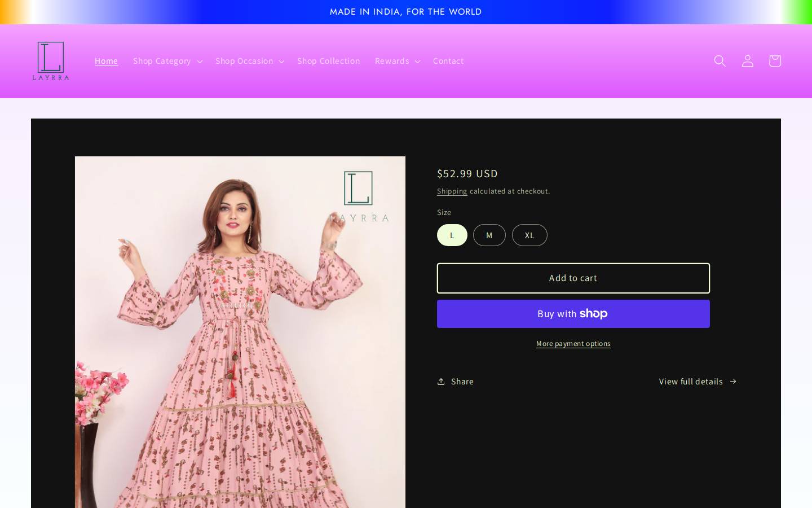
Task: Expand the Rewards dropdown menu
Action: click(398, 61)
